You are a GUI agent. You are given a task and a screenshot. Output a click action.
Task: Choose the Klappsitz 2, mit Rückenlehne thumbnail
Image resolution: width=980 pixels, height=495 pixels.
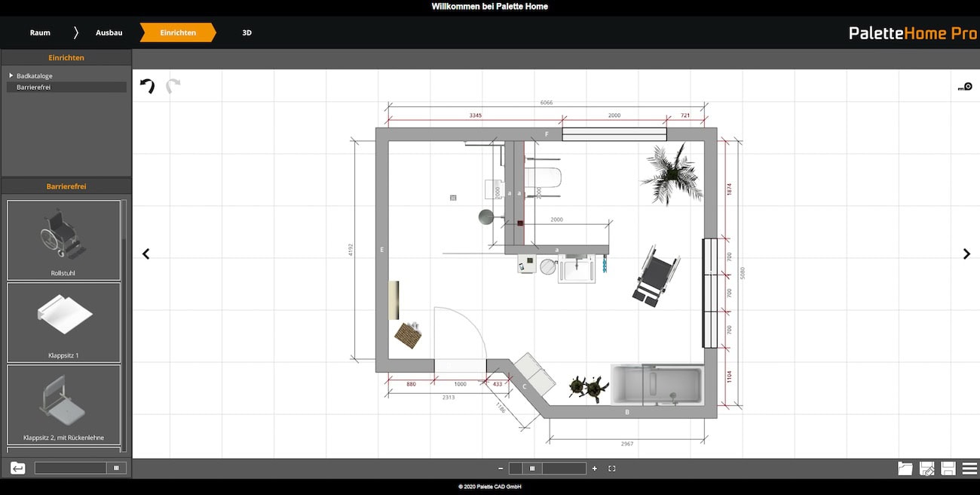(x=64, y=404)
